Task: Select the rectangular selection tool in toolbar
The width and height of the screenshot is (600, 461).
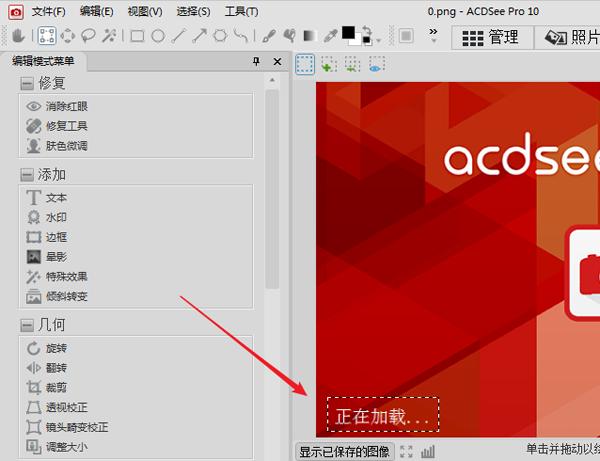Action: pos(46,36)
